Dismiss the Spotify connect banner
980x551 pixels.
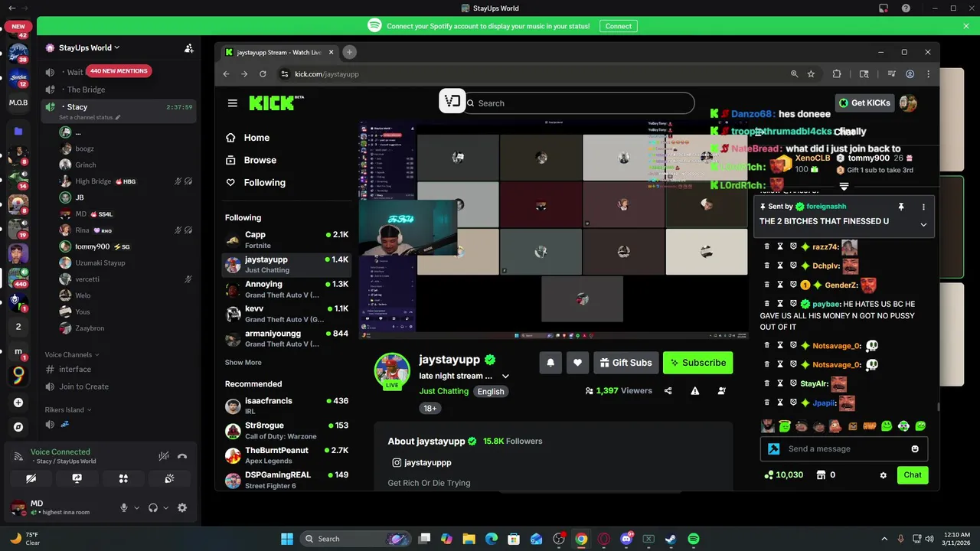click(x=966, y=26)
